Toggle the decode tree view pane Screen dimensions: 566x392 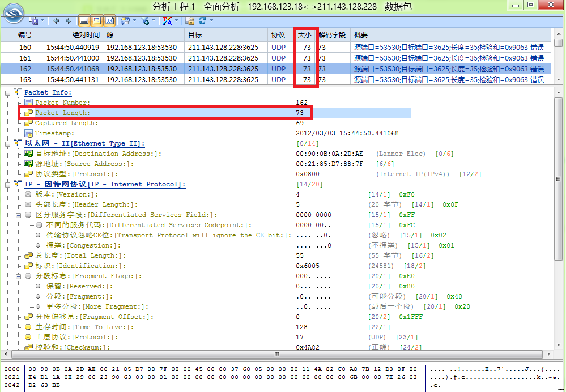[x=96, y=21]
